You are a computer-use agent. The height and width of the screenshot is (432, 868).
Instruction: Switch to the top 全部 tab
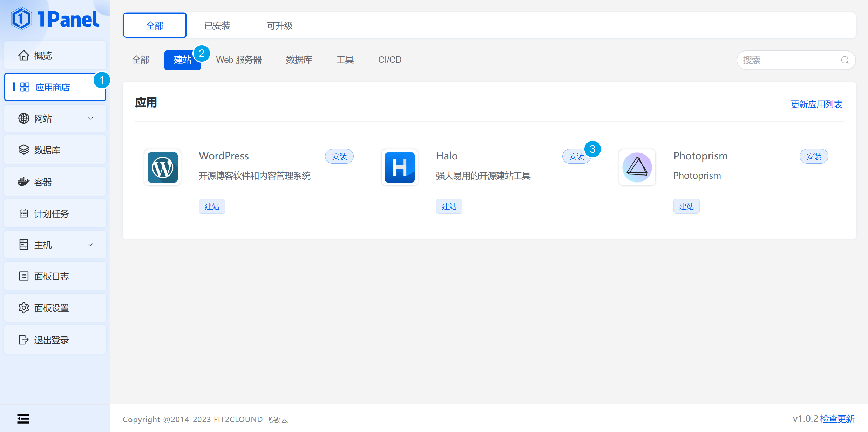(155, 25)
